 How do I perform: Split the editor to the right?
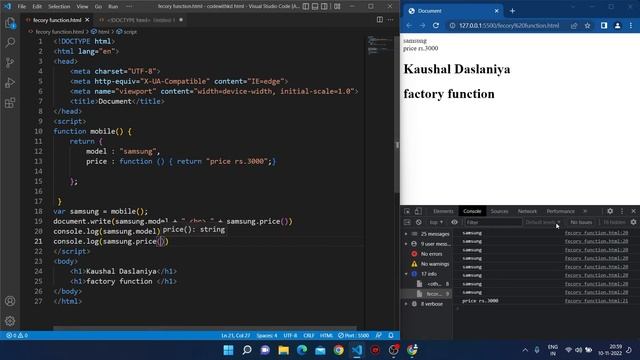[x=380, y=20]
